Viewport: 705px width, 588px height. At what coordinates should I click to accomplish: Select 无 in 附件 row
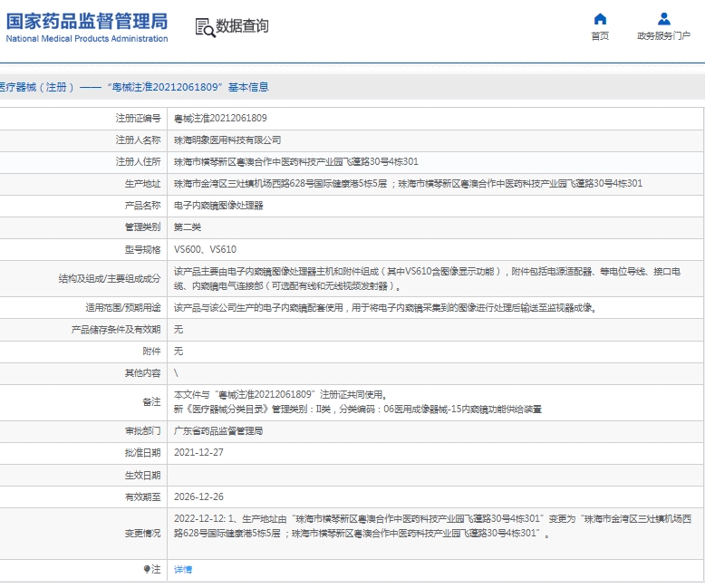coord(179,352)
